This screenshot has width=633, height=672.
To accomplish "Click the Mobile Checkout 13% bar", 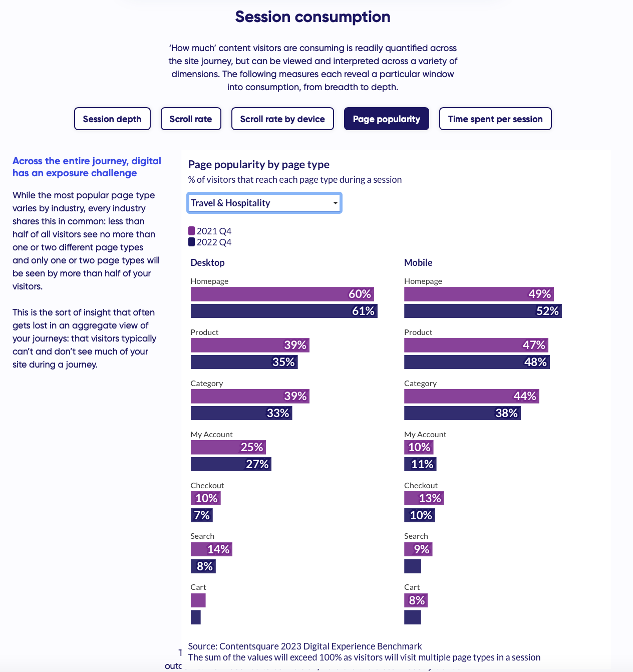I will 424,498.
